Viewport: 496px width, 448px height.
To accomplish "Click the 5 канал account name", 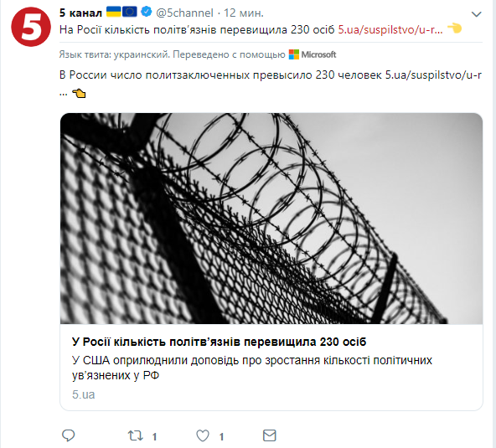I will point(81,13).
